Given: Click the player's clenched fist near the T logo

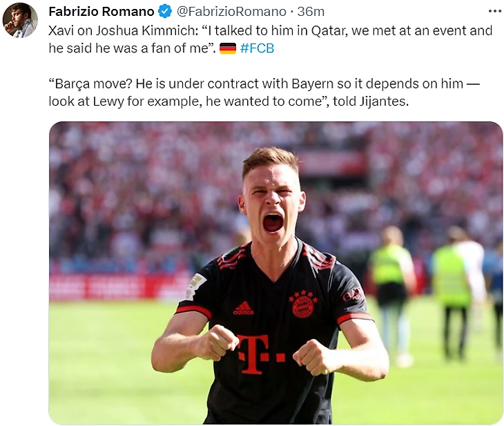Looking at the screenshot, I should 218,342.
